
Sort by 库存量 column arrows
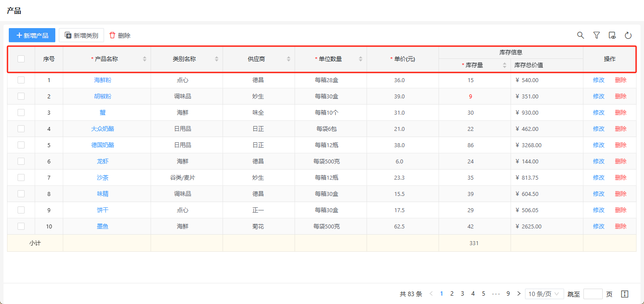point(504,65)
